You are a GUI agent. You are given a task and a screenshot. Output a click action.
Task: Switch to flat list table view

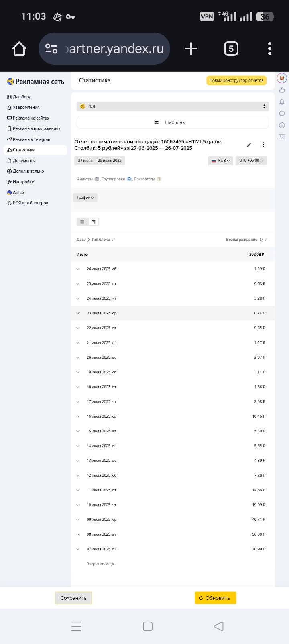tap(82, 222)
